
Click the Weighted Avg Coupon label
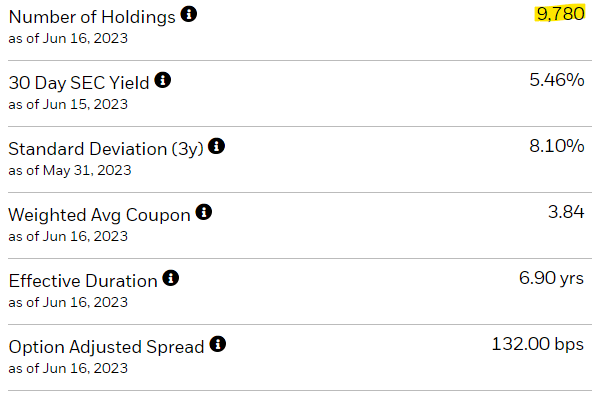click(x=100, y=215)
